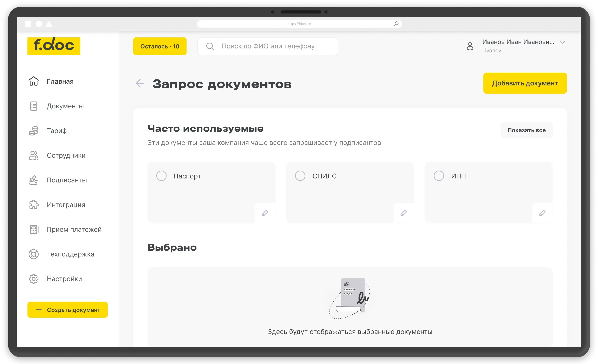Click the Осталось · 10 badge
The height and width of the screenshot is (364, 598).
pyautogui.click(x=160, y=46)
